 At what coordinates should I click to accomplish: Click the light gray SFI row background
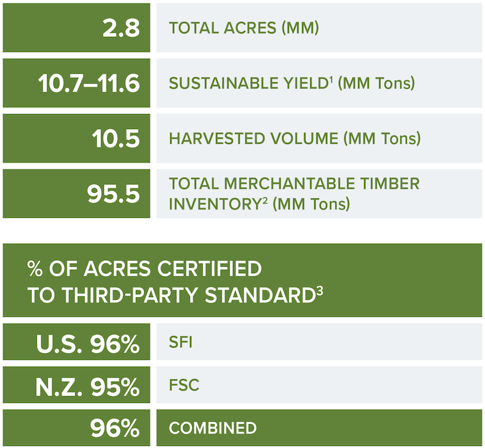point(319,341)
